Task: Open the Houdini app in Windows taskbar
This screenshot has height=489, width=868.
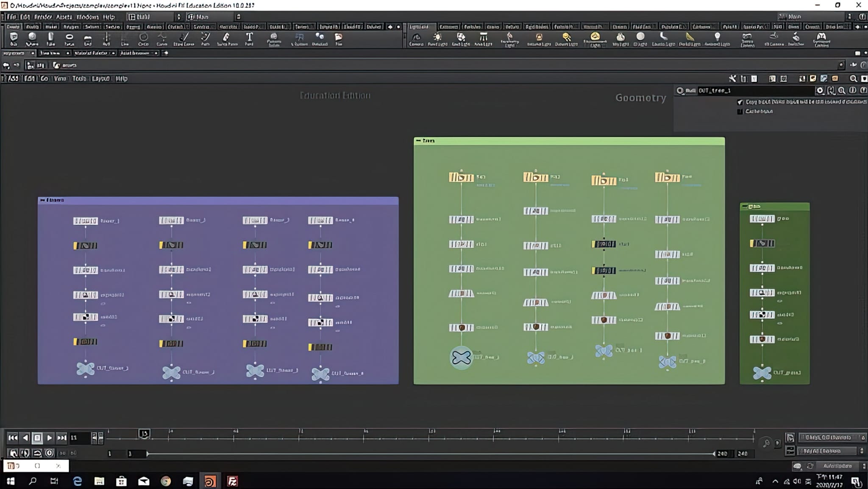Action: coord(210,481)
